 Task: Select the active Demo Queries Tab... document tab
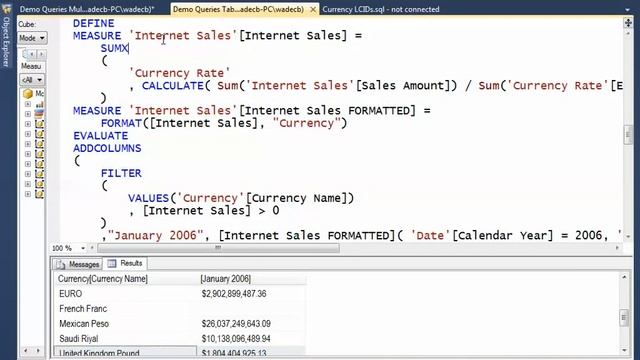(238, 9)
